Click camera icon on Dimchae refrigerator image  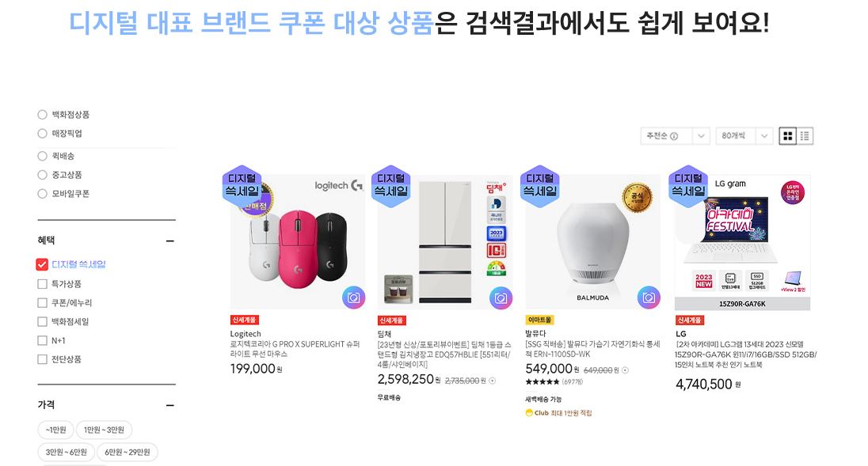[x=501, y=298]
